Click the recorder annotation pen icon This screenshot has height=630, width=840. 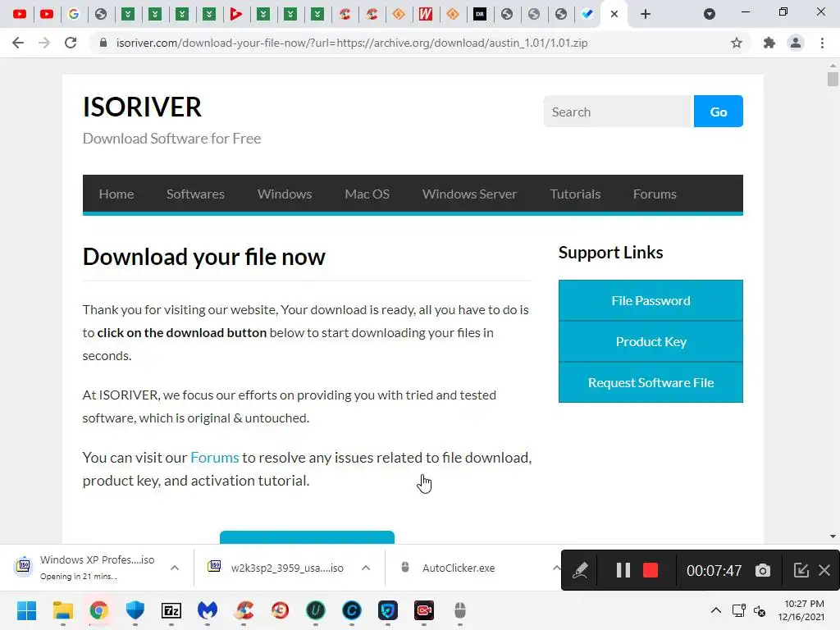[580, 571]
